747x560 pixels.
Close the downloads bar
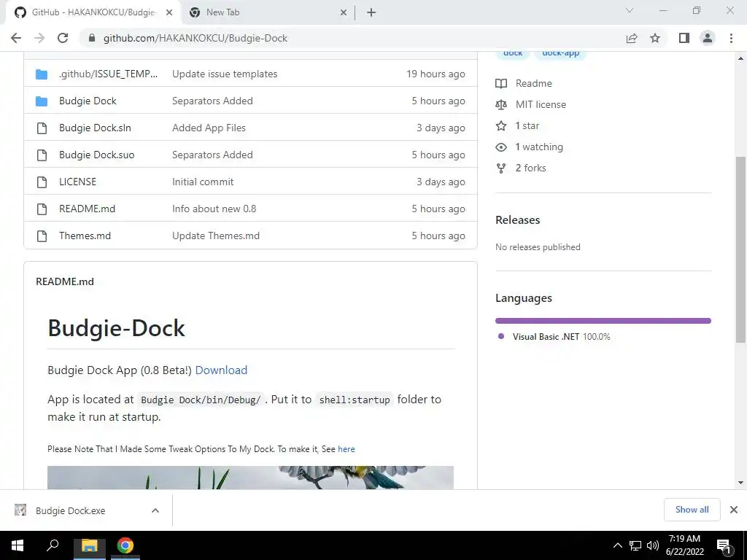click(x=734, y=510)
